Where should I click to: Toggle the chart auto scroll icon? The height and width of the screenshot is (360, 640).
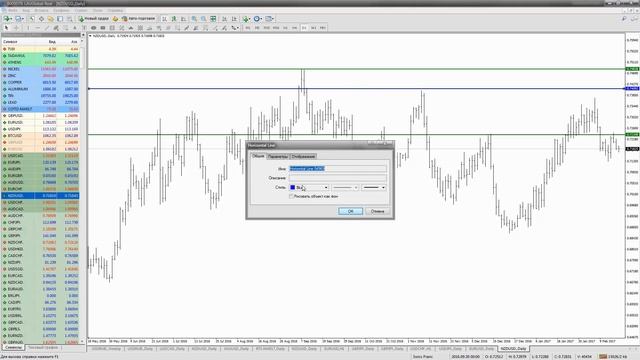(224, 19)
